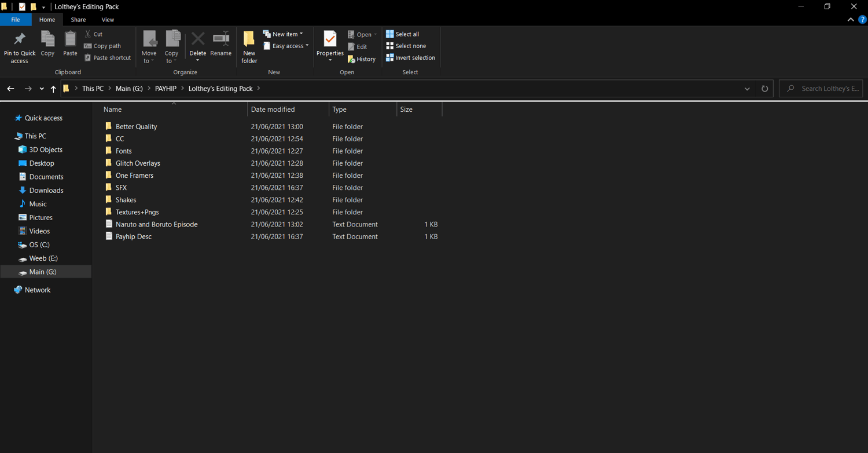The height and width of the screenshot is (453, 868).
Task: Expand the Delete options arrow
Action: point(197,60)
